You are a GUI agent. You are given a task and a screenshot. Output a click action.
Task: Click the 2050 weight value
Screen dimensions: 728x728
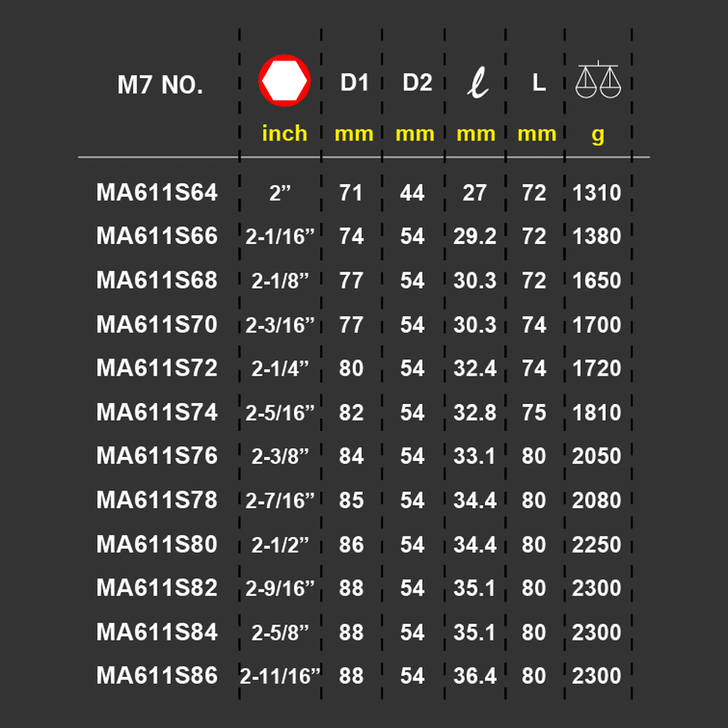pos(597,456)
